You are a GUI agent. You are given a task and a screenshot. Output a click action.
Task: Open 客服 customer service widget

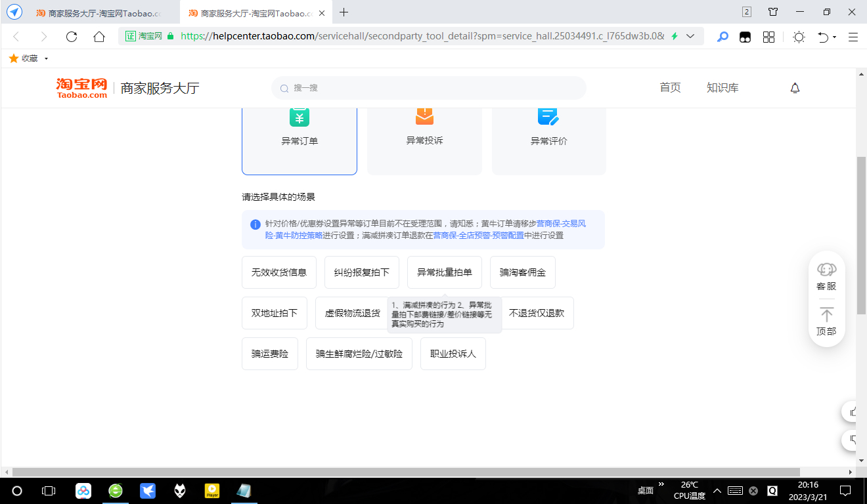(826, 276)
